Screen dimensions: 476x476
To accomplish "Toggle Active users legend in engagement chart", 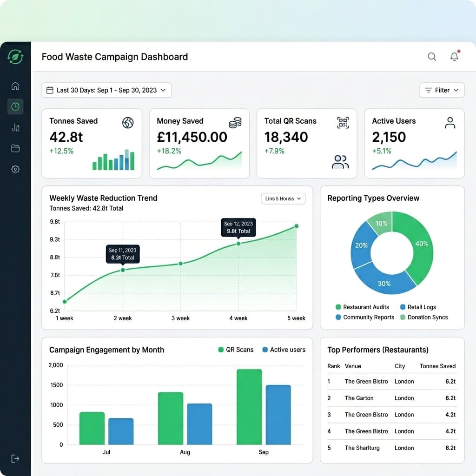I will click(x=284, y=350).
